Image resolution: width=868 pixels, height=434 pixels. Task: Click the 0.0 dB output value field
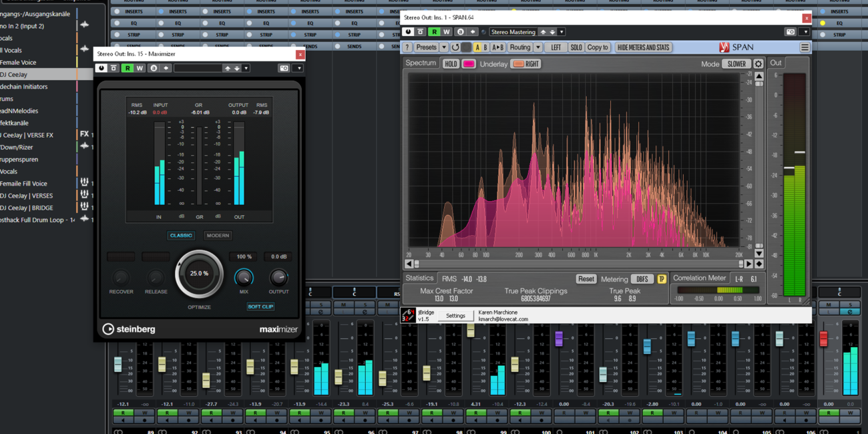(x=278, y=256)
